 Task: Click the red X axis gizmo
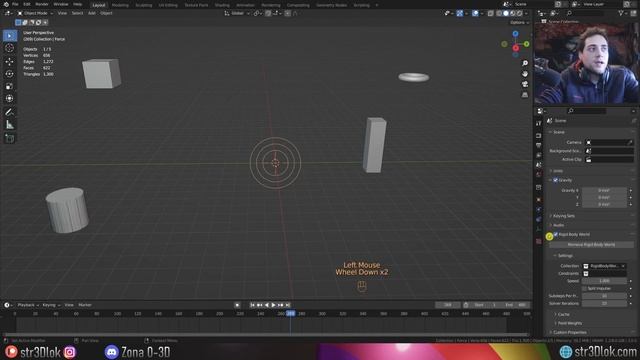coord(516,48)
